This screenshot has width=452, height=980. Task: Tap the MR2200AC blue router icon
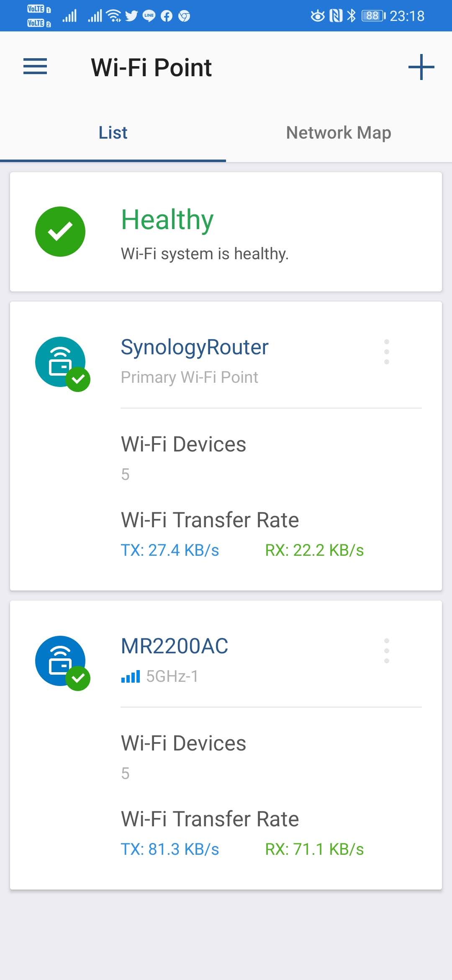[60, 661]
